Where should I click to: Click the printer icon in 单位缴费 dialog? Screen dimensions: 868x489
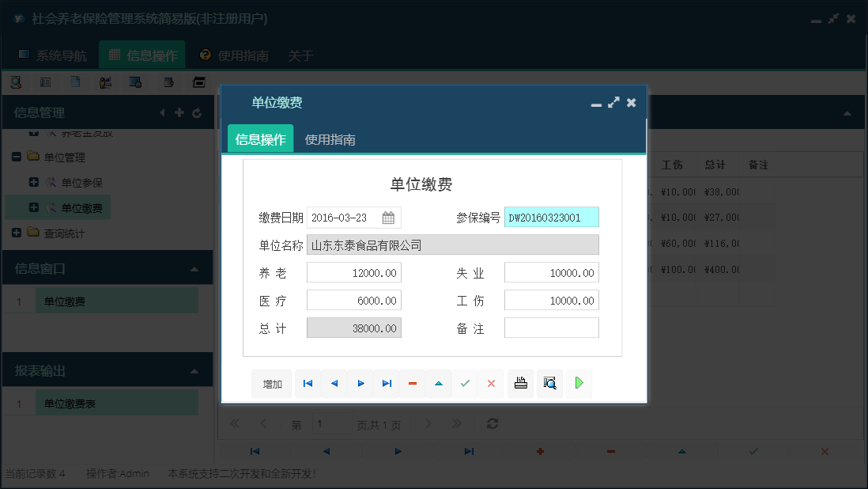tap(521, 383)
